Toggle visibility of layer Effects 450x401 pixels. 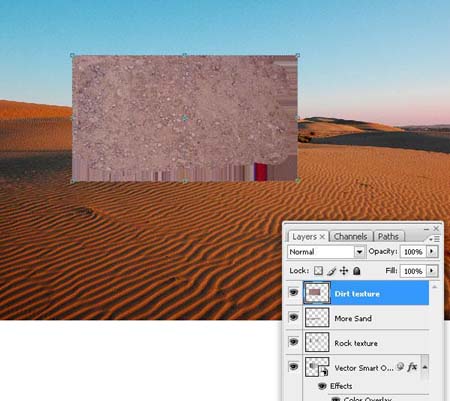pos(322,386)
